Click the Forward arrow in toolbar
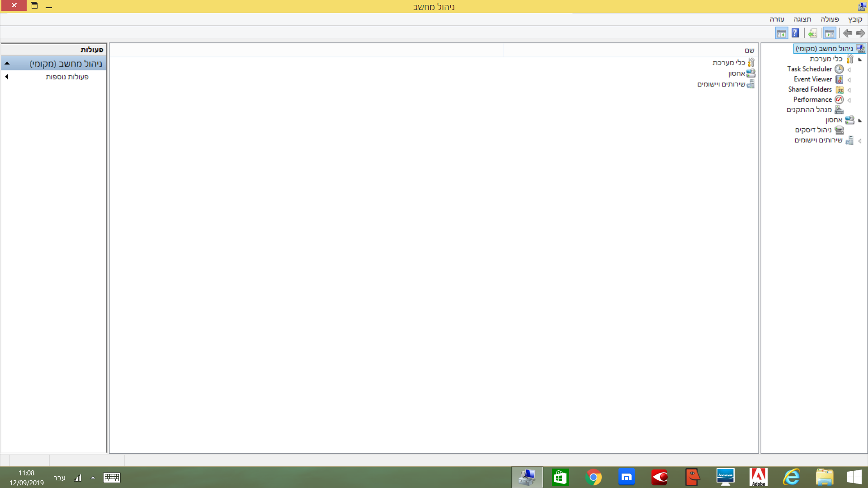The height and width of the screenshot is (488, 868). [848, 33]
